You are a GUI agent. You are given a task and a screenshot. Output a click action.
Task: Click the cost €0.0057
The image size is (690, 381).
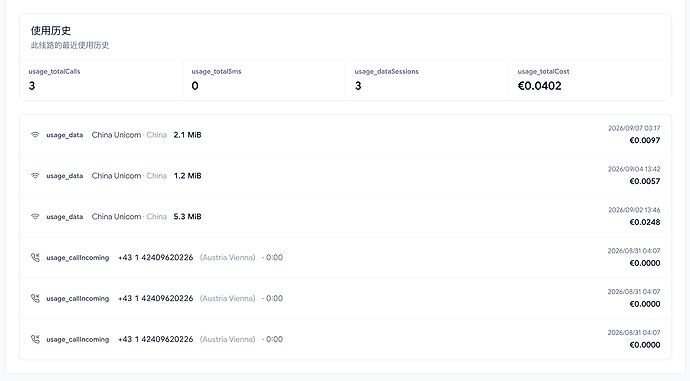click(x=645, y=181)
